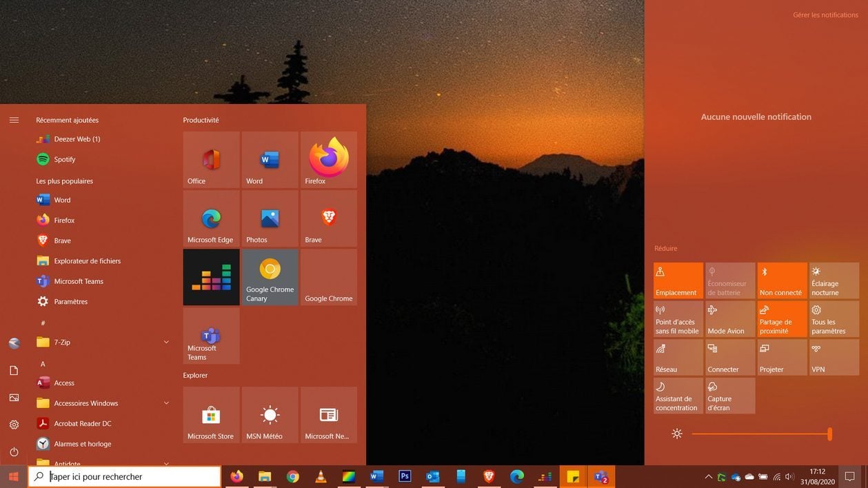Click the brightness slider in action center

click(x=761, y=434)
